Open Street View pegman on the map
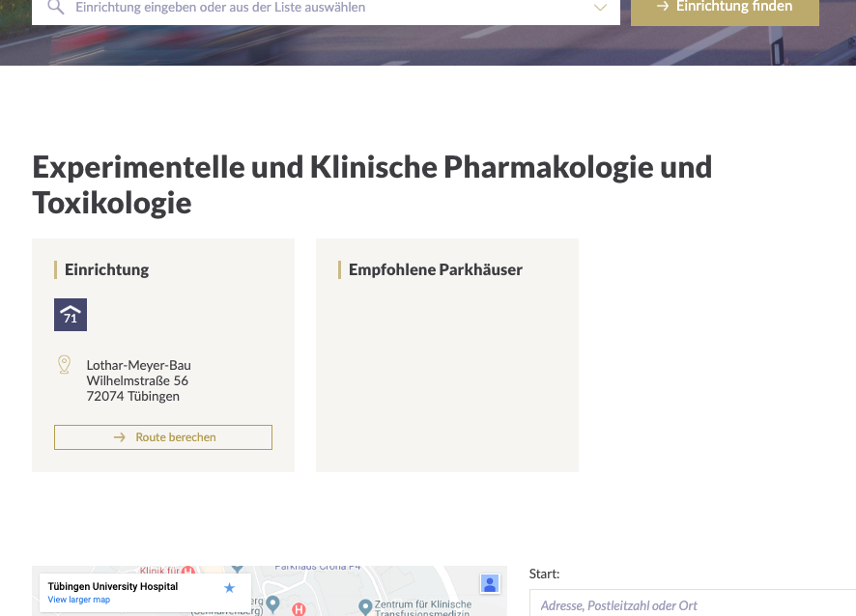The height and width of the screenshot is (616, 856). point(490,584)
